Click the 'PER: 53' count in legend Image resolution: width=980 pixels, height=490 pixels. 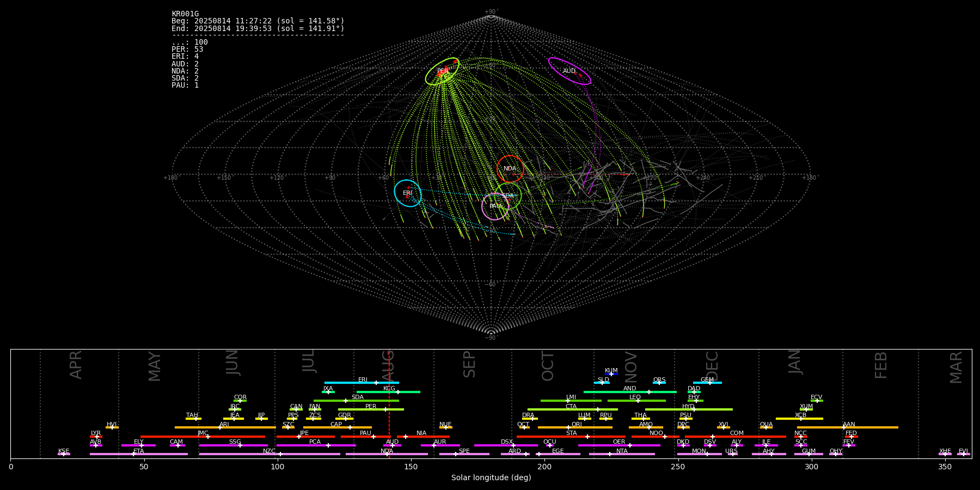tap(187, 50)
